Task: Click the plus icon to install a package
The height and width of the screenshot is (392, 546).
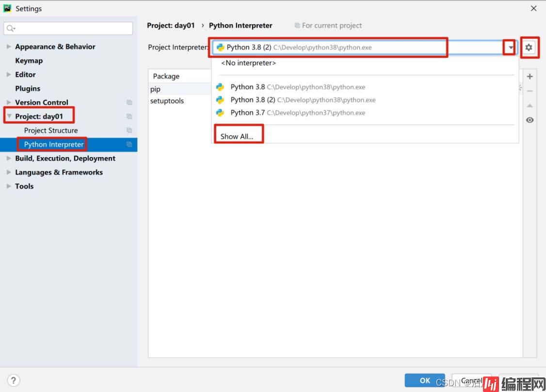Action: click(530, 77)
